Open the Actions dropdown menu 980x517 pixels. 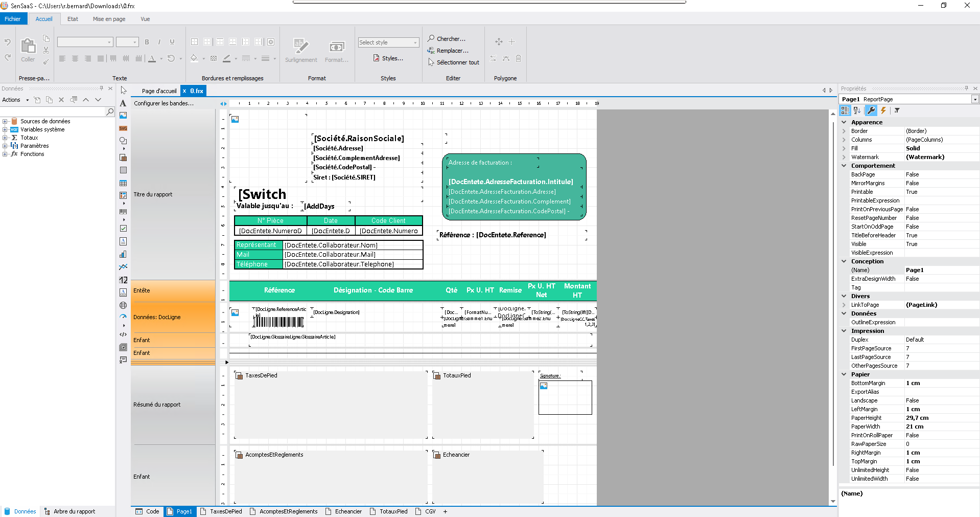(x=15, y=100)
